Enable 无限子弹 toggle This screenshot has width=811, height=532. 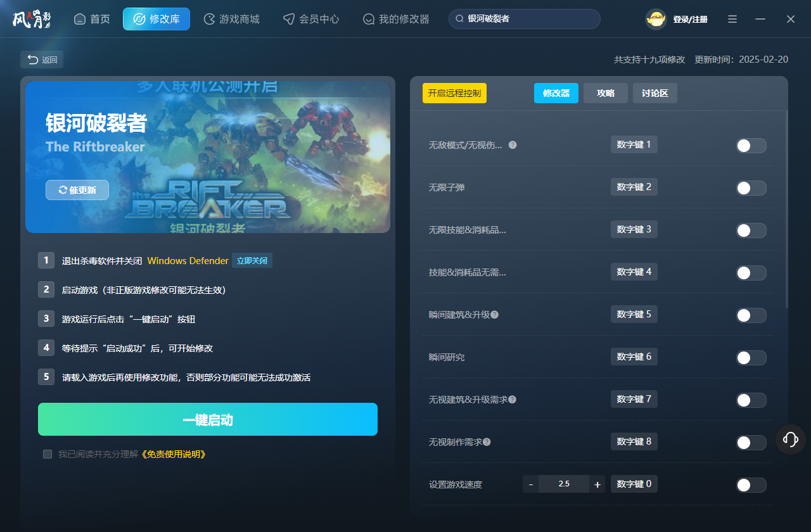[751, 188]
